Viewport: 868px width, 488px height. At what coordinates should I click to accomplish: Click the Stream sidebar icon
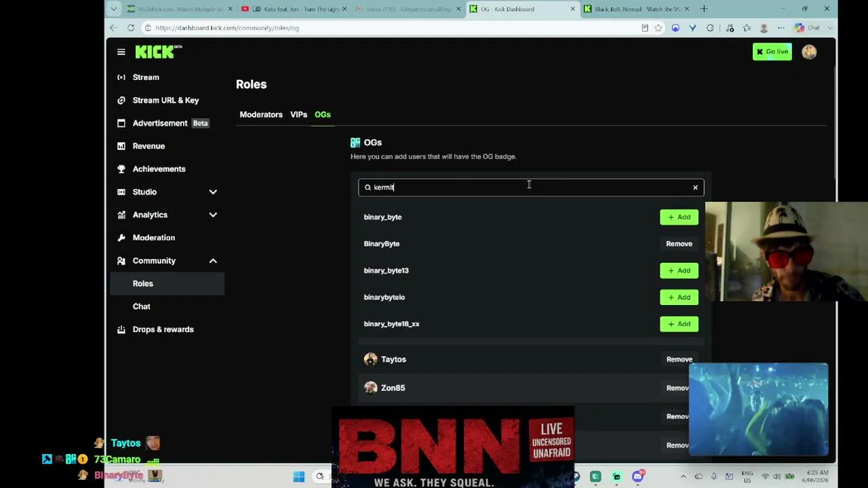[121, 77]
